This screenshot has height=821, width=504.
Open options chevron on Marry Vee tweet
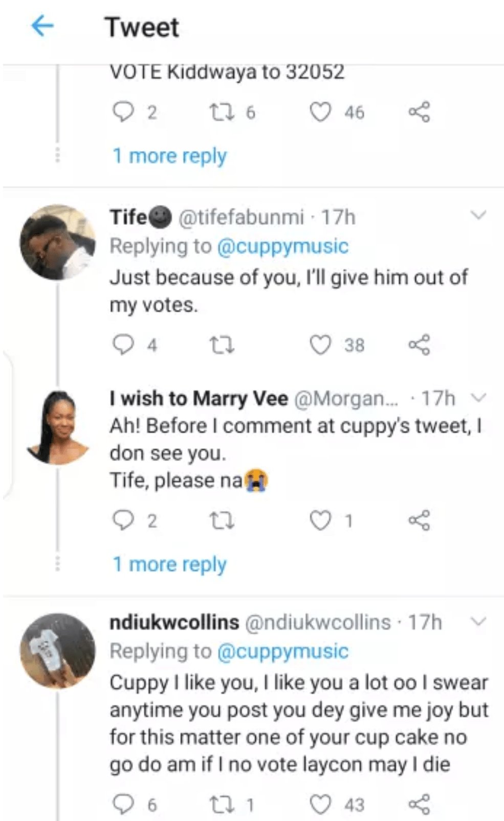478,397
